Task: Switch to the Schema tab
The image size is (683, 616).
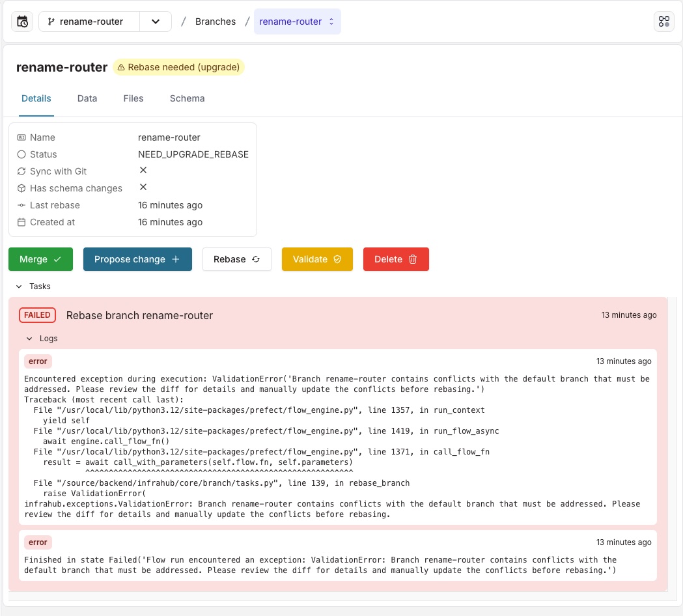Action: click(x=187, y=98)
